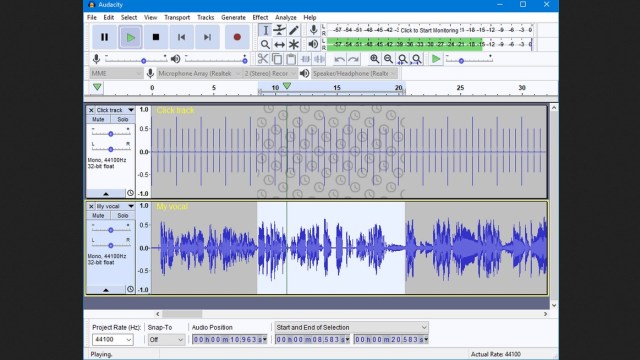Screen dimensions: 640x360
Task: Expand the Project Rate 44100 dropdown
Action: tap(112, 340)
